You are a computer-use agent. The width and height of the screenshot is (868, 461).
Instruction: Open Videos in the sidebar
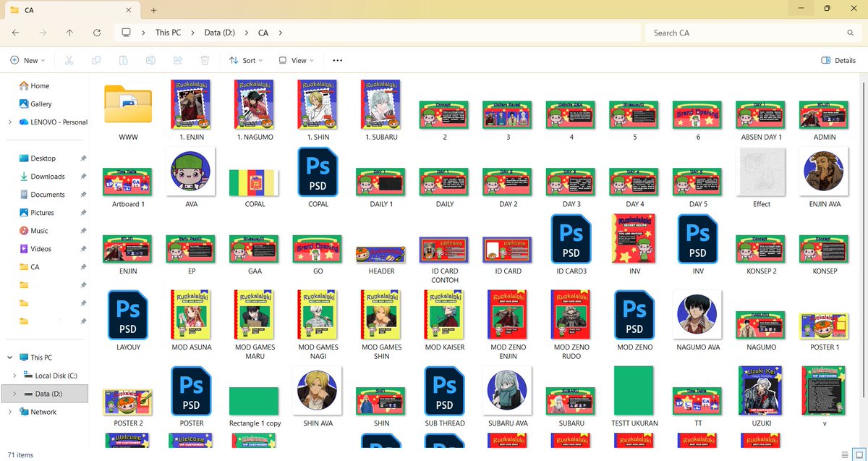pyautogui.click(x=35, y=249)
